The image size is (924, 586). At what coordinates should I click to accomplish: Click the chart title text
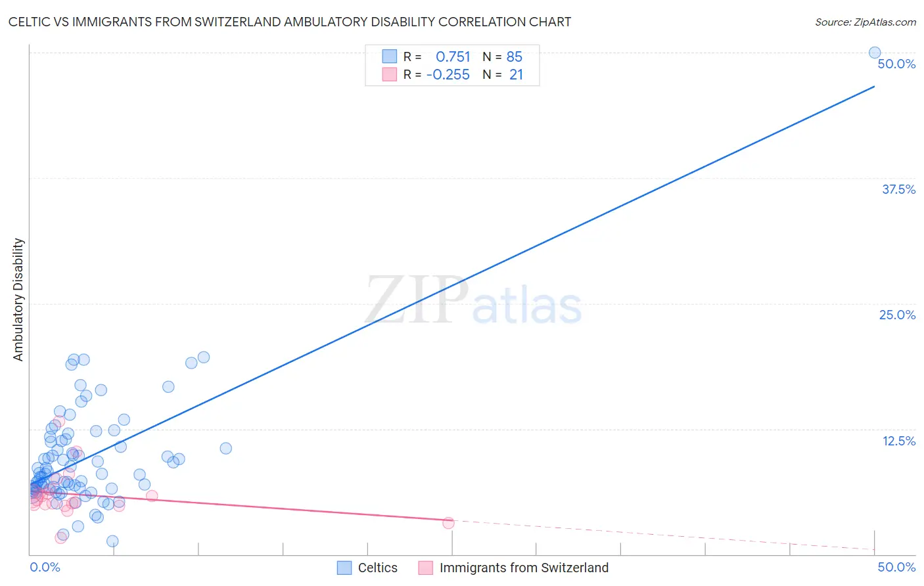pos(290,22)
